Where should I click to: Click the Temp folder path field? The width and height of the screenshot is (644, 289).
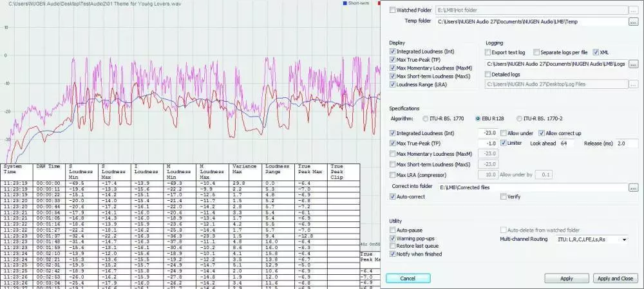pyautogui.click(x=531, y=22)
